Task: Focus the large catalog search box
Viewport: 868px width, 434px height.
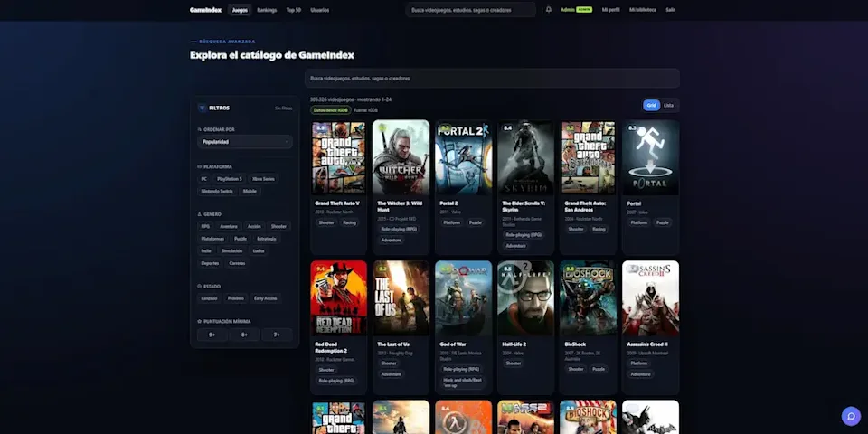Action: click(x=492, y=78)
